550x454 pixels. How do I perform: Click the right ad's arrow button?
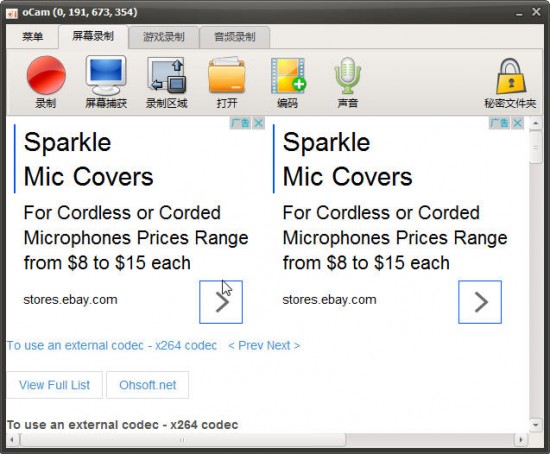coord(480,302)
